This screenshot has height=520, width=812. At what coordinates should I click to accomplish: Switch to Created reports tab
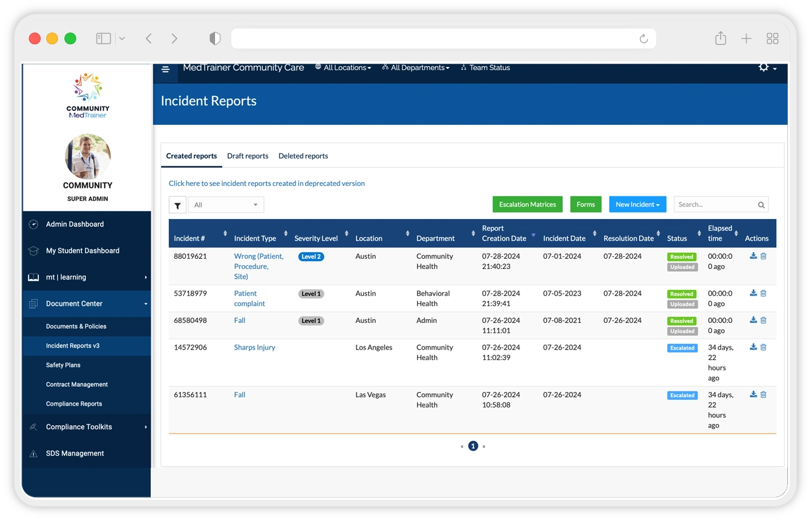[192, 156]
